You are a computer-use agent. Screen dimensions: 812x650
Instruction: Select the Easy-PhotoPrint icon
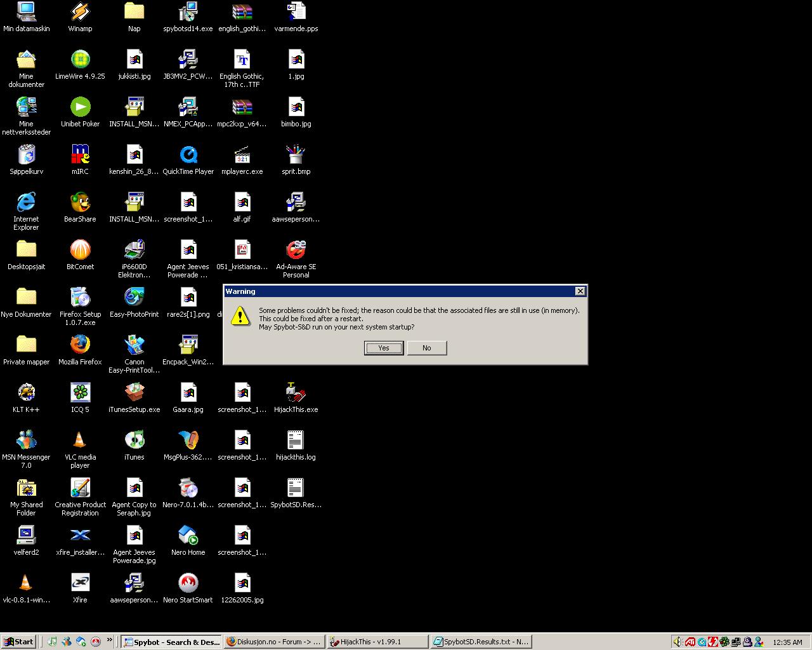pos(134,303)
